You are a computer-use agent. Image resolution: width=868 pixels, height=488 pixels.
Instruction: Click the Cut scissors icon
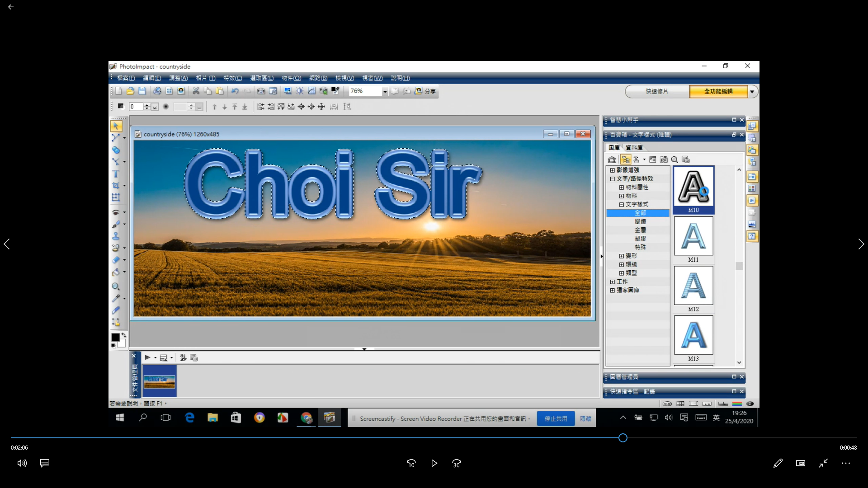pos(196,91)
